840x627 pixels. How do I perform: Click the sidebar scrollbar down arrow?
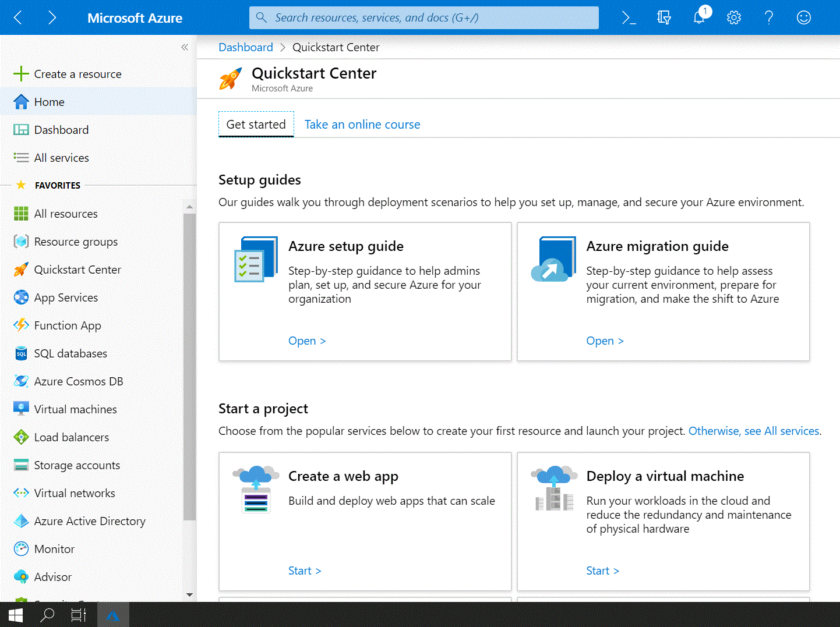[189, 594]
